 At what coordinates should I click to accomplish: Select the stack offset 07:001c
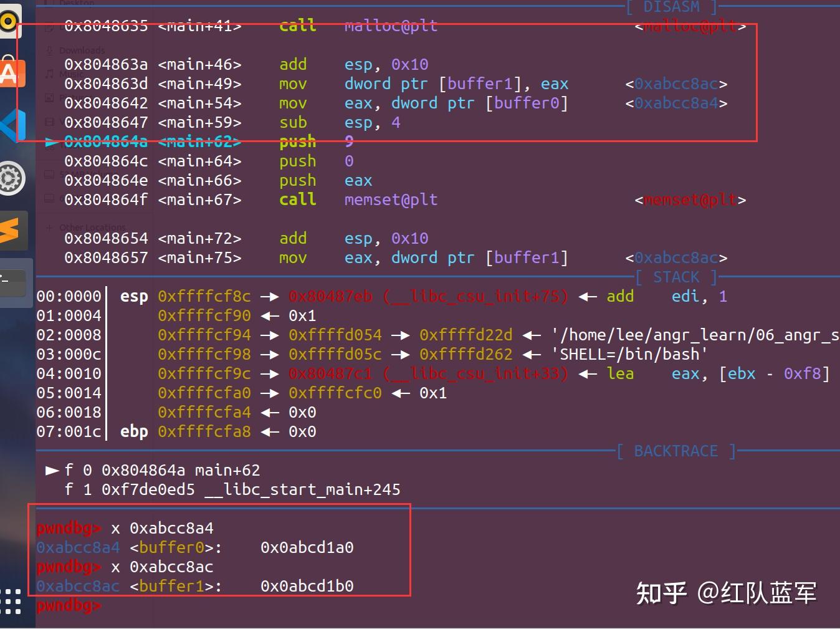click(69, 431)
